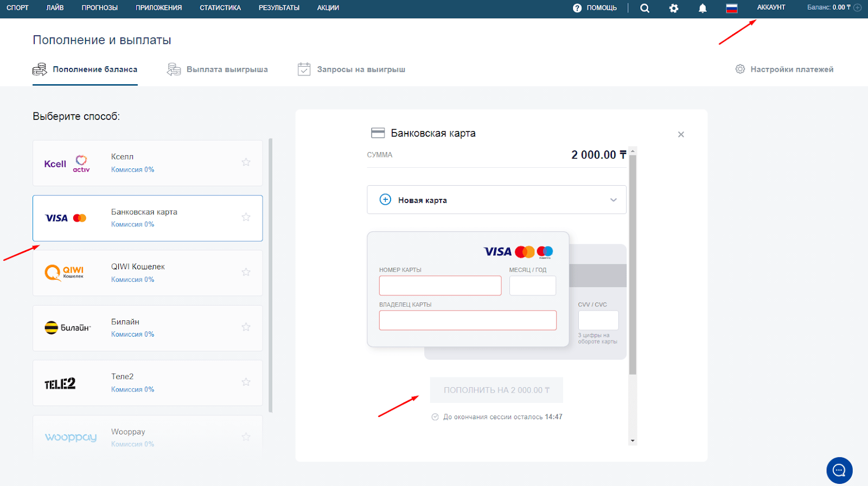Favorite the Банковская карта method star
The image size is (868, 486).
(246, 217)
